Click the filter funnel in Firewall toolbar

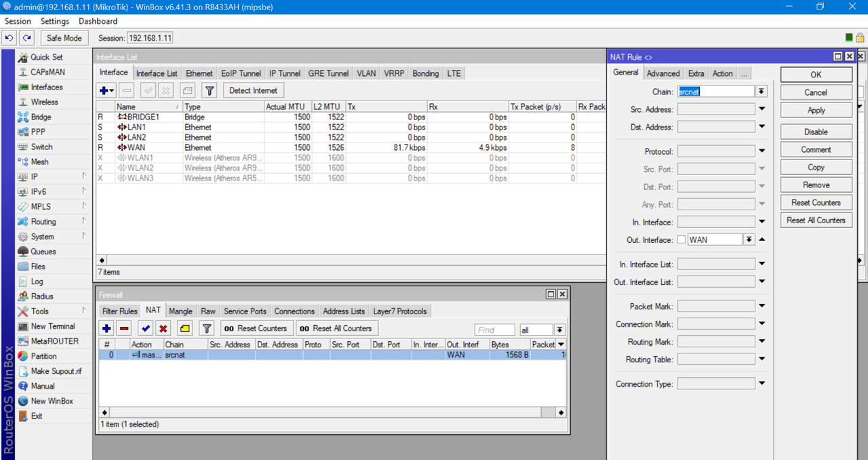208,328
